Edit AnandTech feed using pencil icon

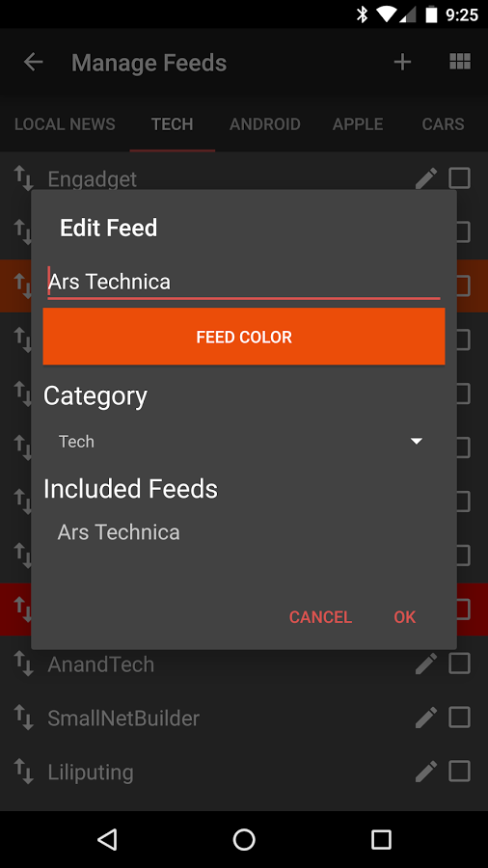point(426,664)
